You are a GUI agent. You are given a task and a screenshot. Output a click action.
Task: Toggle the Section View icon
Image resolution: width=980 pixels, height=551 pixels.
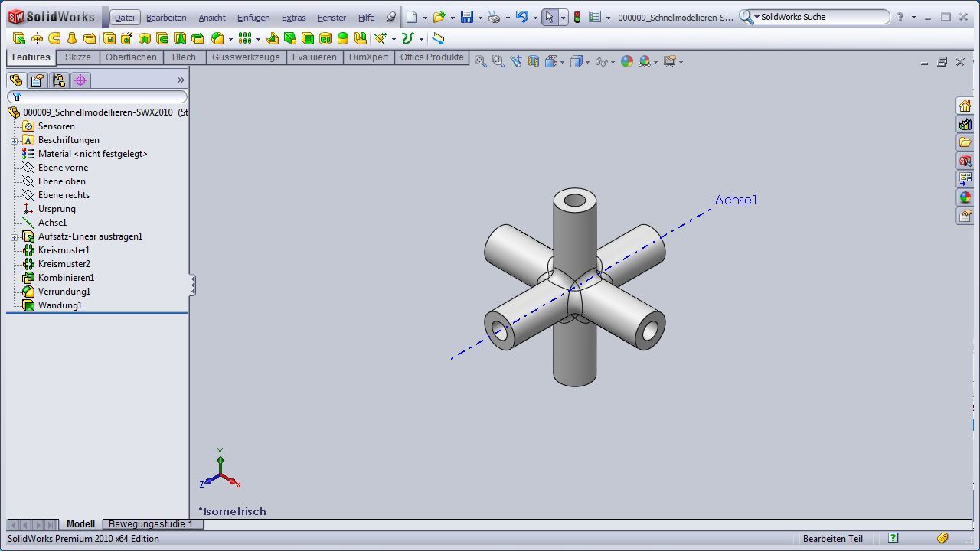pyautogui.click(x=534, y=62)
